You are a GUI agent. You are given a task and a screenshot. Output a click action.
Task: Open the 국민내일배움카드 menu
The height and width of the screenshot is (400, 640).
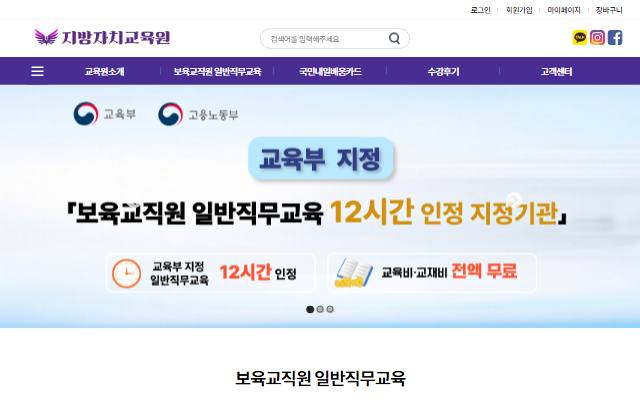[330, 71]
